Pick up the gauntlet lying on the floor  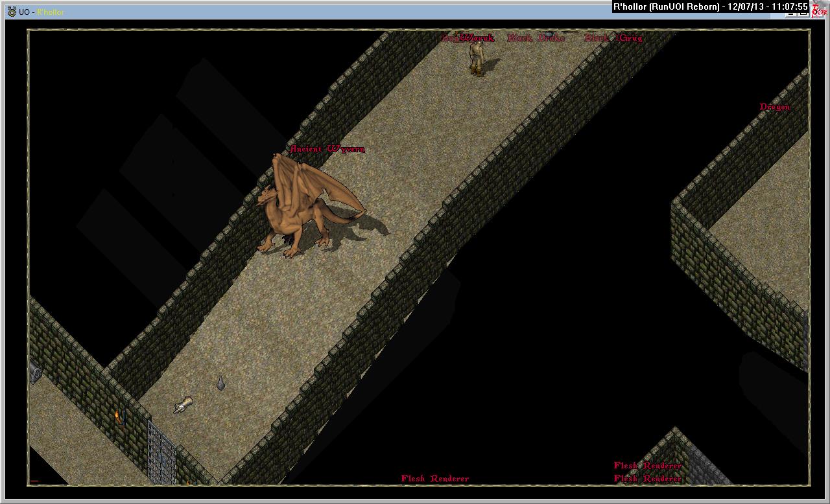point(183,405)
